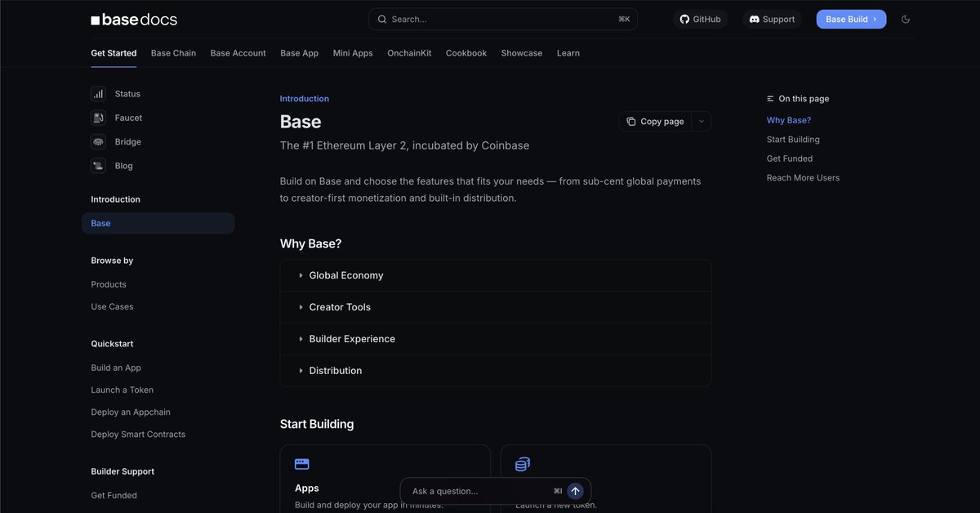Image resolution: width=980 pixels, height=513 pixels.
Task: Click the Blog sidebar icon
Action: 98,166
